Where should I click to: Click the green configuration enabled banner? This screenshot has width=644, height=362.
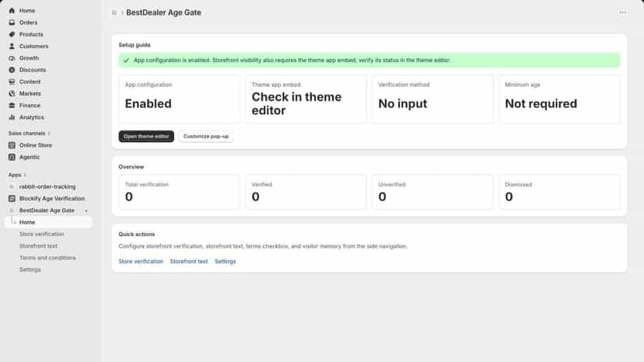(x=369, y=61)
